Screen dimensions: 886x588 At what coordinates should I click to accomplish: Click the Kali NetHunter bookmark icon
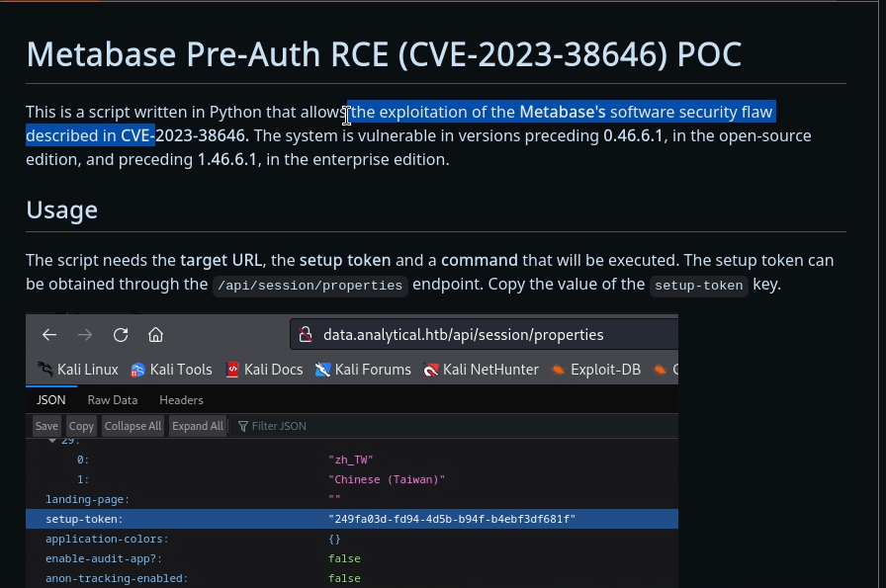coord(430,370)
